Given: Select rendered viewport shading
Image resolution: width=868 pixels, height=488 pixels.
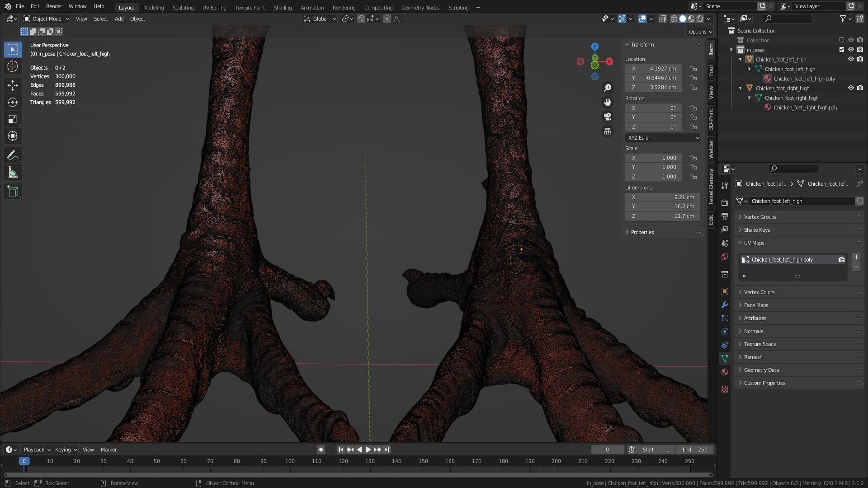Looking at the screenshot, I should [x=700, y=19].
